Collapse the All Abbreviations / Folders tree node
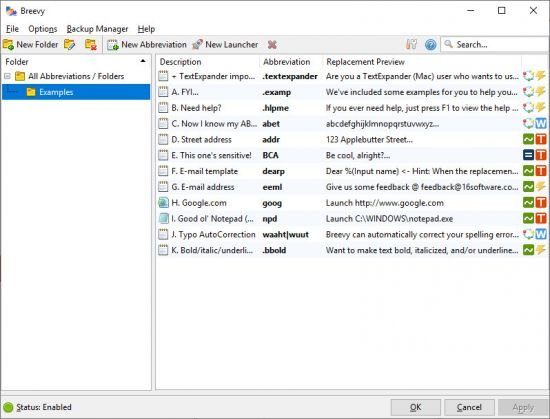550x419 pixels. (x=7, y=76)
